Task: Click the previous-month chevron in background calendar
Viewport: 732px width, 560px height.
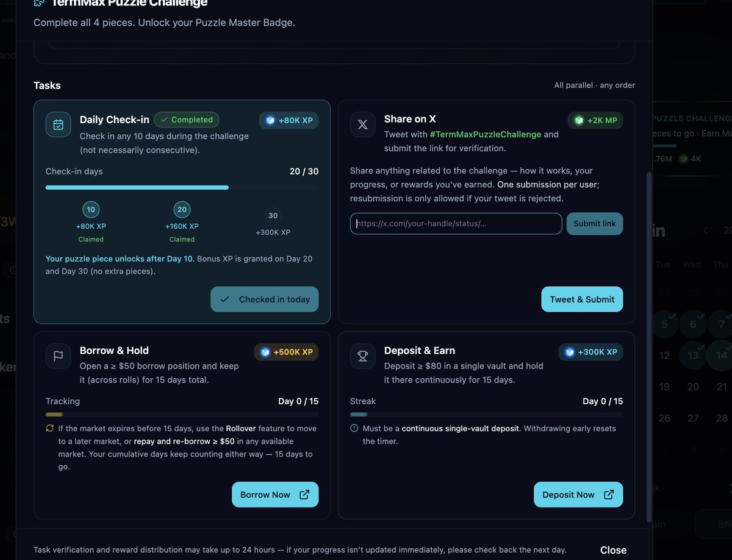Action: pyautogui.click(x=706, y=230)
